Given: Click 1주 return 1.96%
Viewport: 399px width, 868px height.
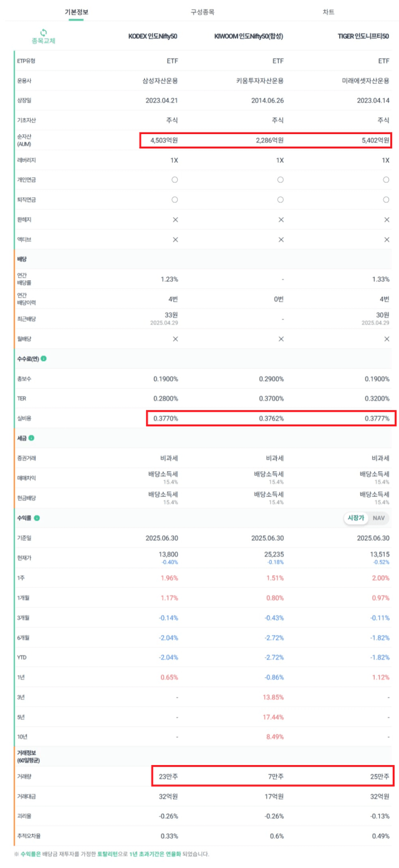Looking at the screenshot, I should point(170,578).
